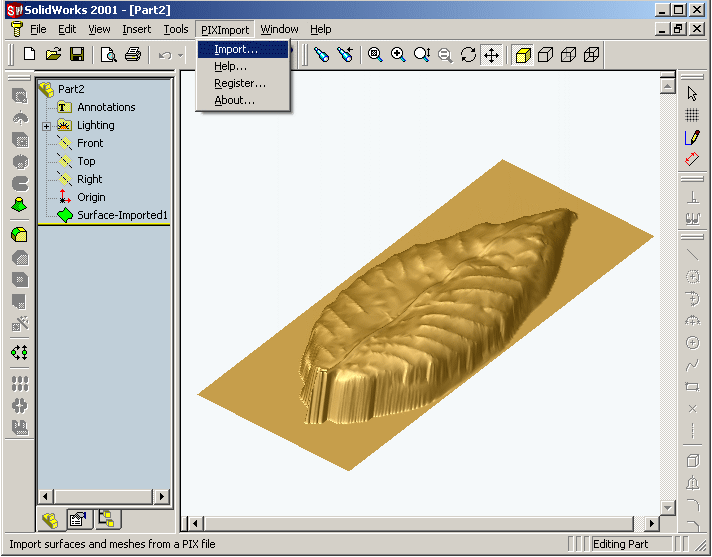
Task: Open Print Preview from the toolbar
Action: pyautogui.click(x=109, y=55)
